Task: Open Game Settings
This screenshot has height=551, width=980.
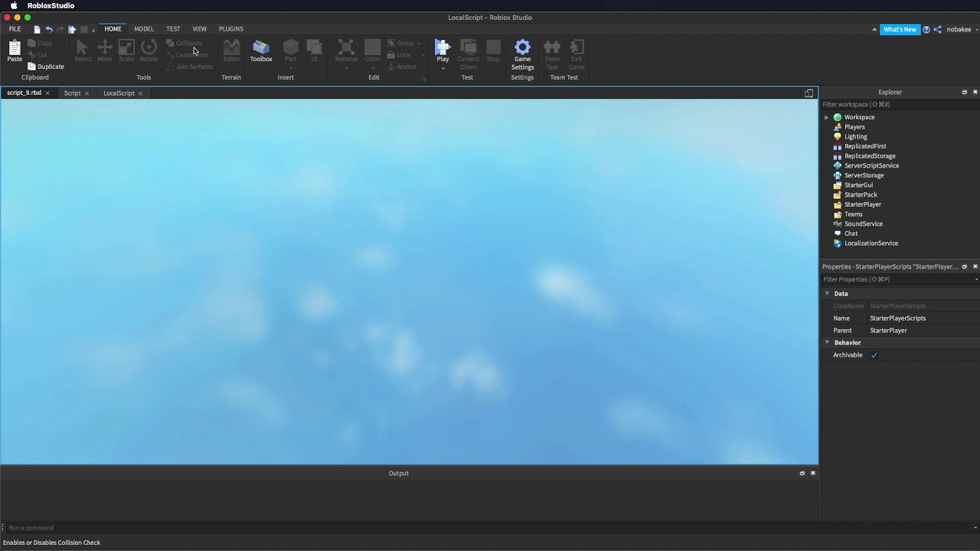Action: 522,55
